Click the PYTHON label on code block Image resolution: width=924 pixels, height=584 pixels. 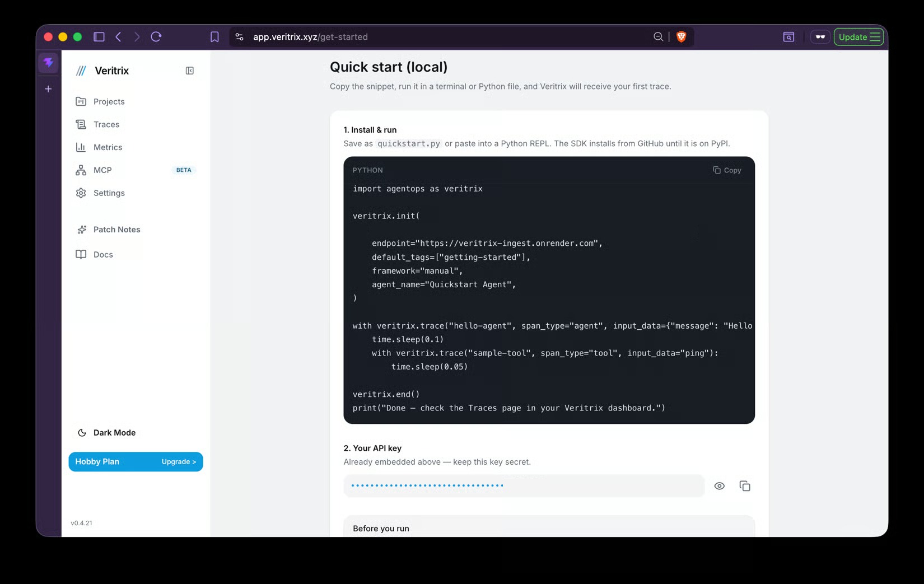(x=368, y=170)
